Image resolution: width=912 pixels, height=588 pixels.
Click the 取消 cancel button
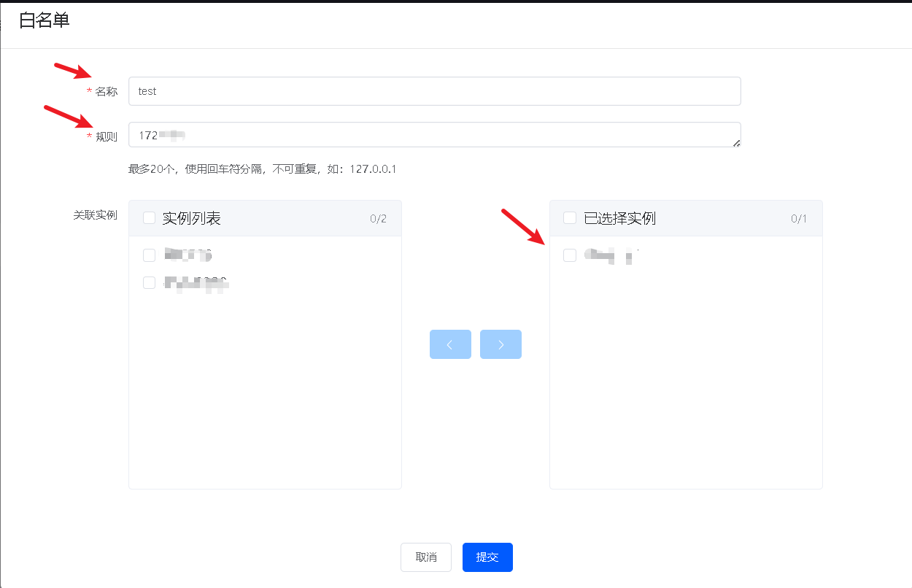426,557
